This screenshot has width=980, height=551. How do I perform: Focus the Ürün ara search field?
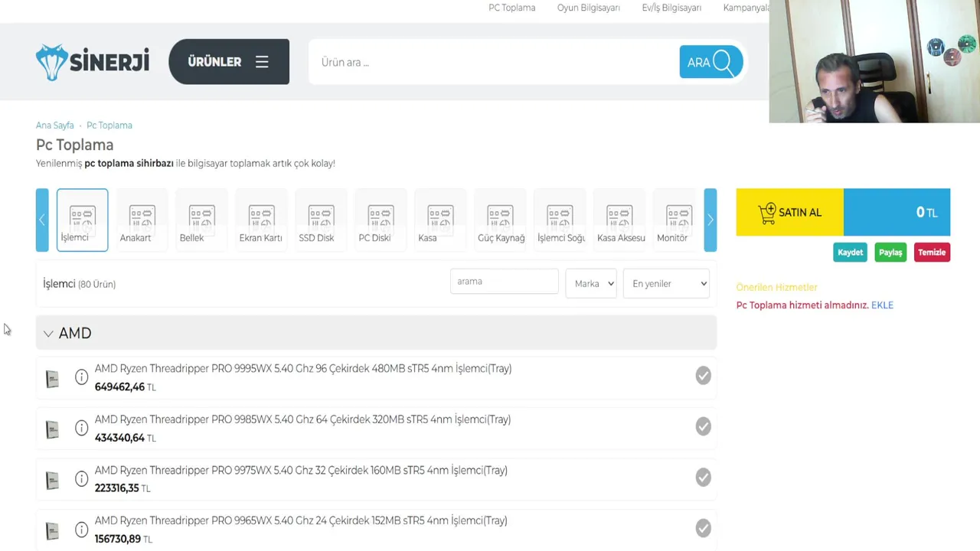(x=494, y=63)
